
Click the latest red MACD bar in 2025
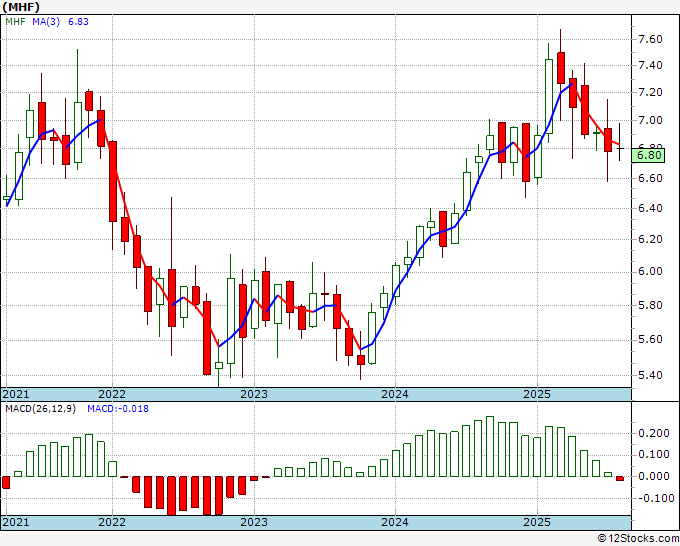click(620, 478)
